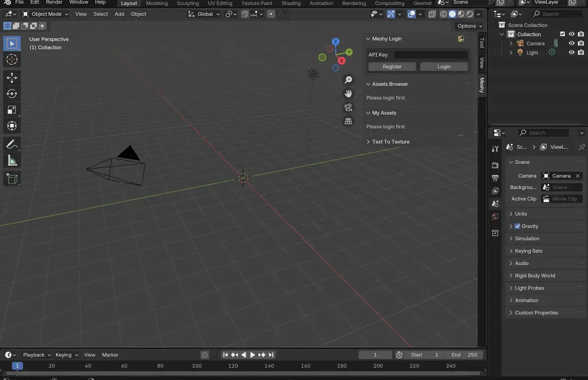The image size is (588, 380).
Task: Open the Cursor tool
Action: pyautogui.click(x=12, y=59)
